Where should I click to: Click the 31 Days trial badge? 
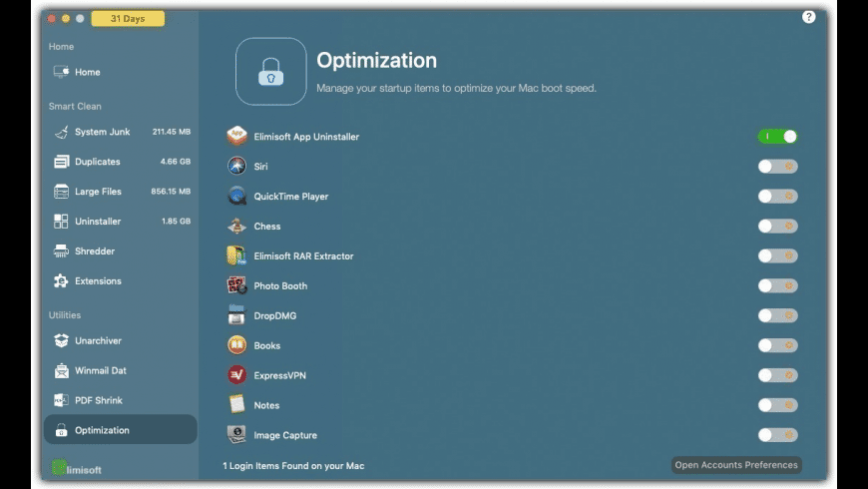tap(128, 18)
